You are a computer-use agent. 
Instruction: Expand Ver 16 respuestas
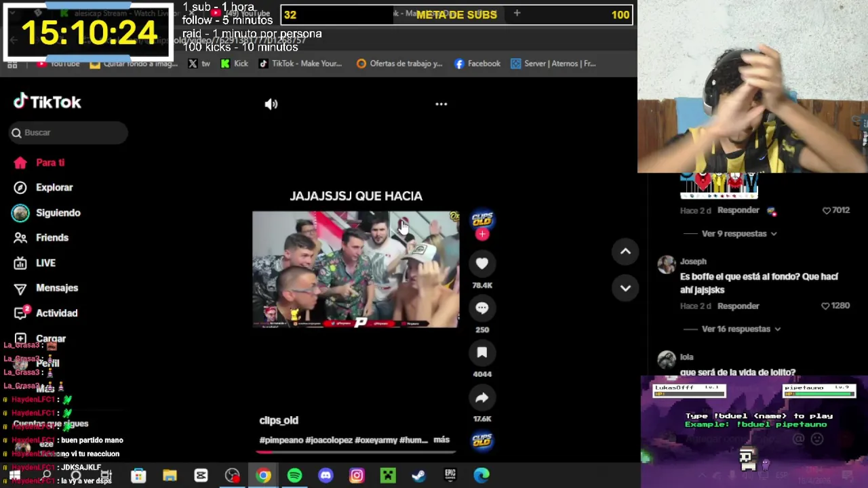pos(741,329)
